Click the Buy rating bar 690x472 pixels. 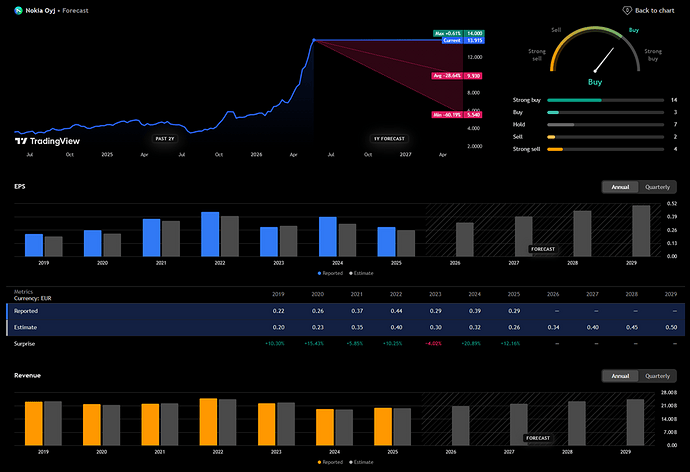pos(605,113)
